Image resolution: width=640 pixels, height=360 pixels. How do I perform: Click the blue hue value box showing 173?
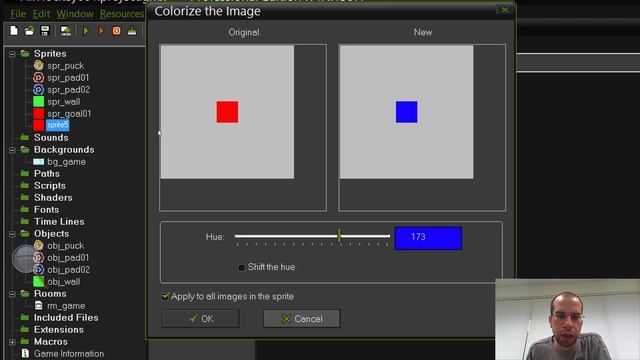[428, 238]
